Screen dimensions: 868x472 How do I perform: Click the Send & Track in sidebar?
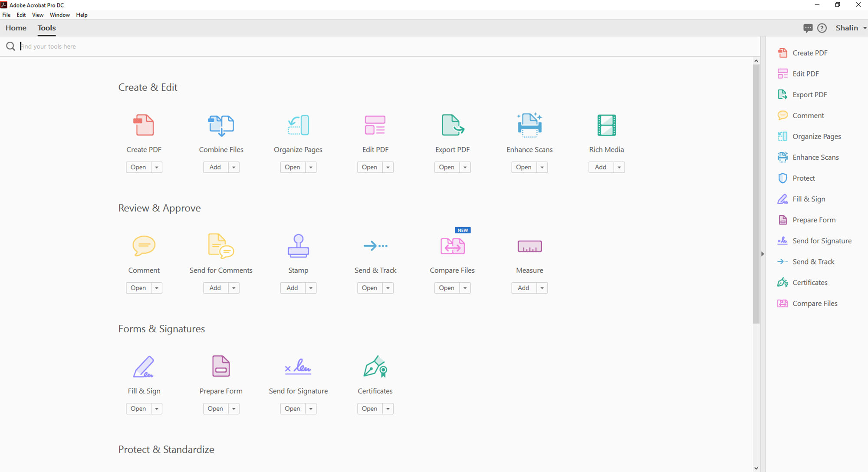[x=813, y=261]
